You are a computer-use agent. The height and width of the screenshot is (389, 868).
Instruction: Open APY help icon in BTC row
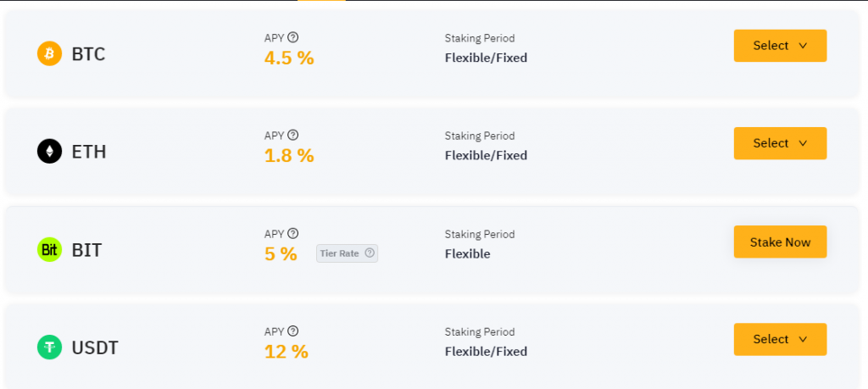(x=293, y=37)
